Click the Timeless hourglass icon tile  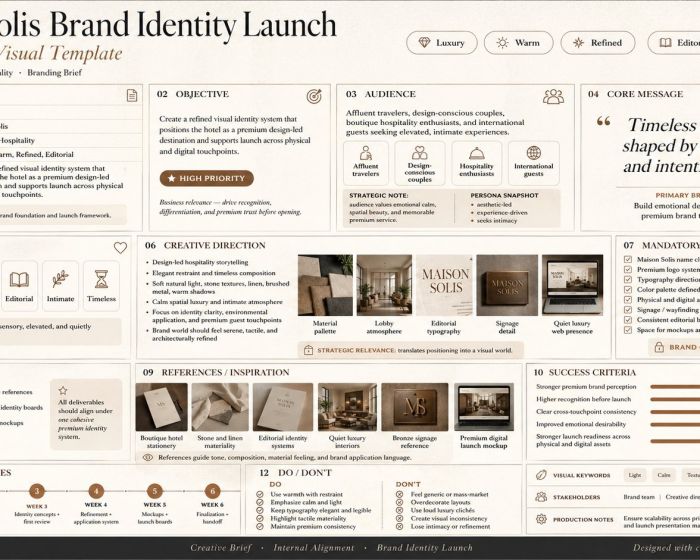pyautogui.click(x=101, y=286)
